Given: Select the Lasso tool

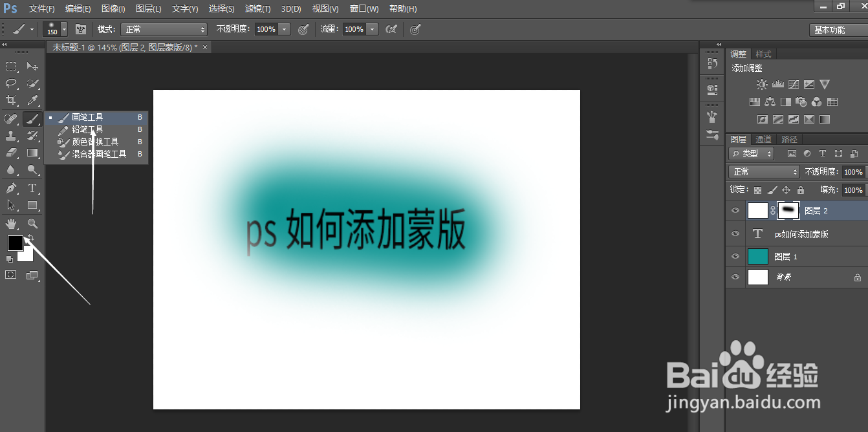Looking at the screenshot, I should click(12, 83).
